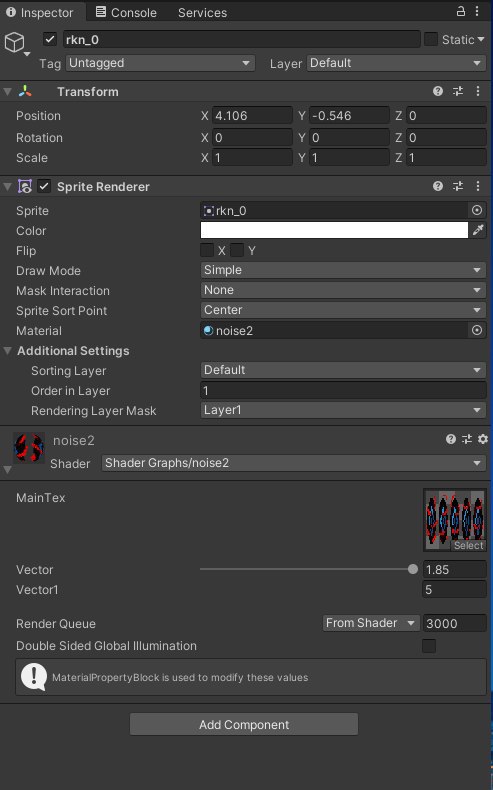Viewport: 493px width, 790px height.
Task: Open the Sprite object picker circle
Action: [477, 210]
